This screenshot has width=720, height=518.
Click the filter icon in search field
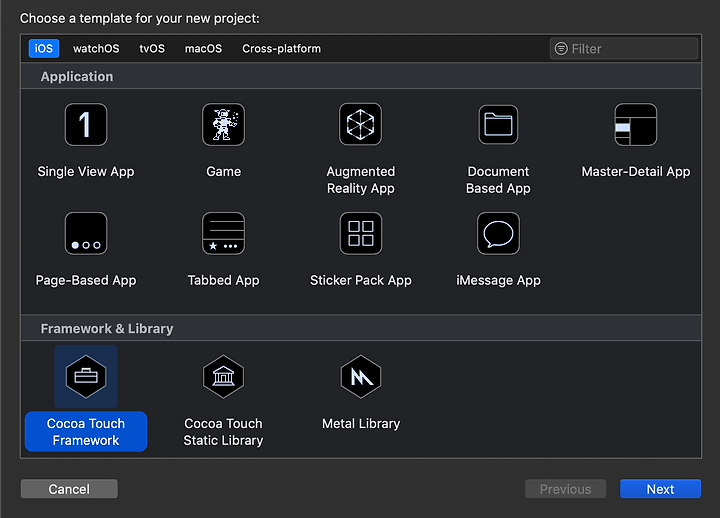click(561, 49)
